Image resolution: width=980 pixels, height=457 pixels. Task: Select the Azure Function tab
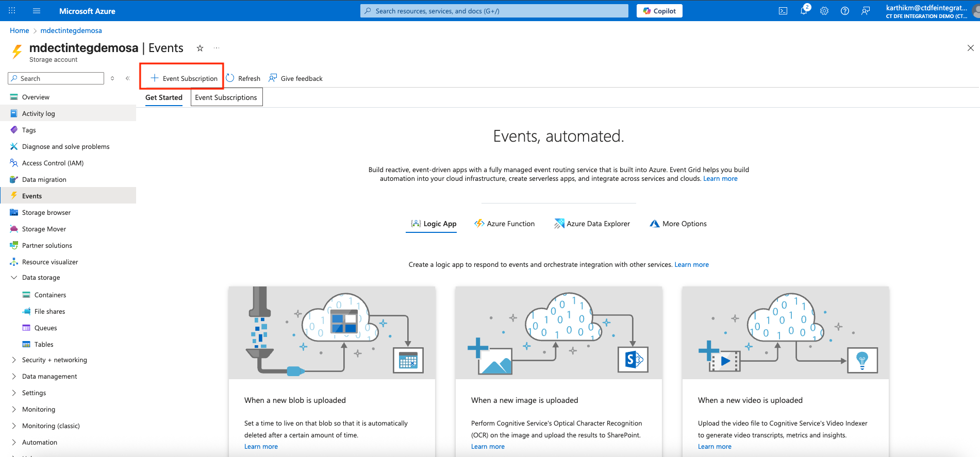tap(505, 224)
